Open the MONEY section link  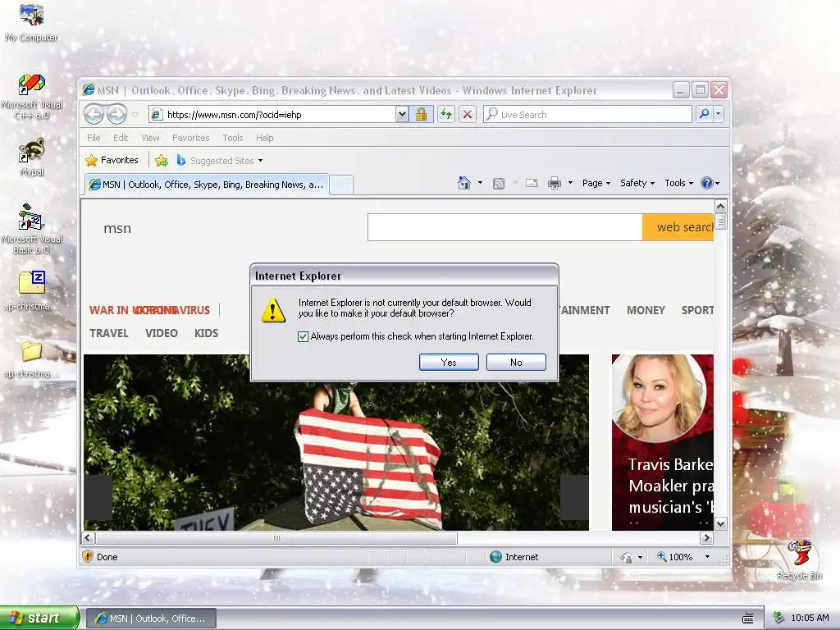pyautogui.click(x=646, y=310)
